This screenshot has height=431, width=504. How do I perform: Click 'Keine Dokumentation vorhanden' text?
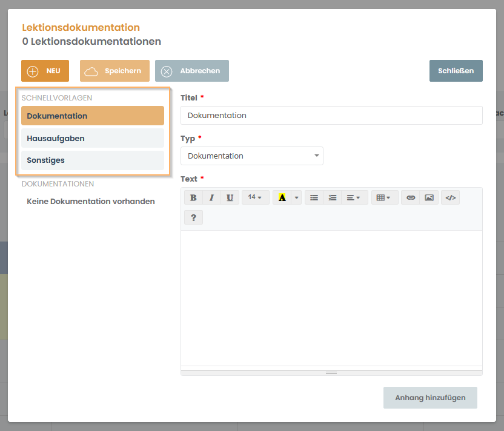[91, 202]
